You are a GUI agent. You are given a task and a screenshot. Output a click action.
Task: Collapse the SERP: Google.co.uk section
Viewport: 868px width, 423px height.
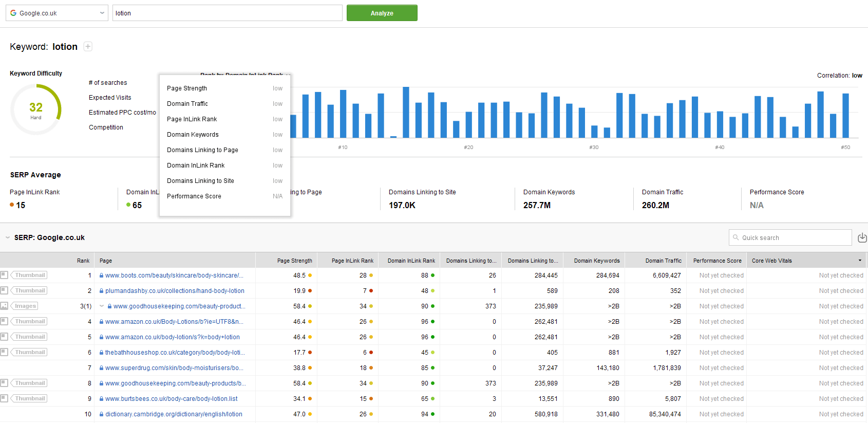click(8, 237)
